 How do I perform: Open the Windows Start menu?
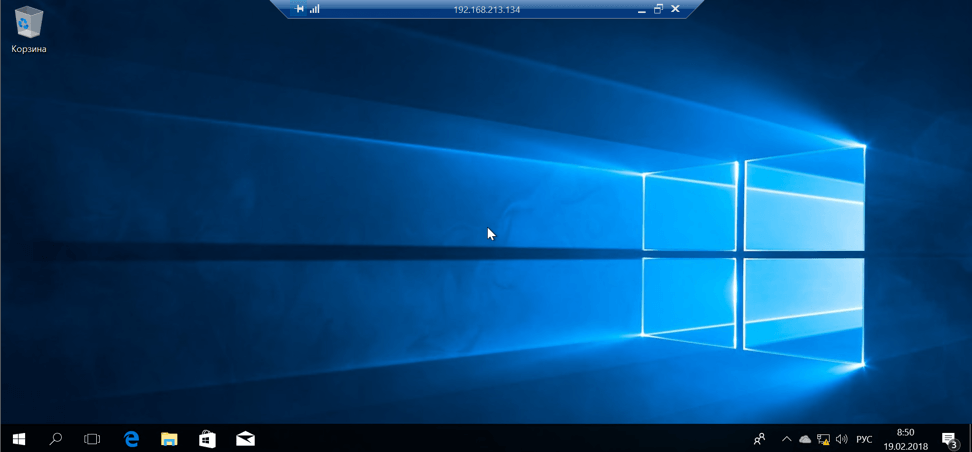(x=18, y=439)
